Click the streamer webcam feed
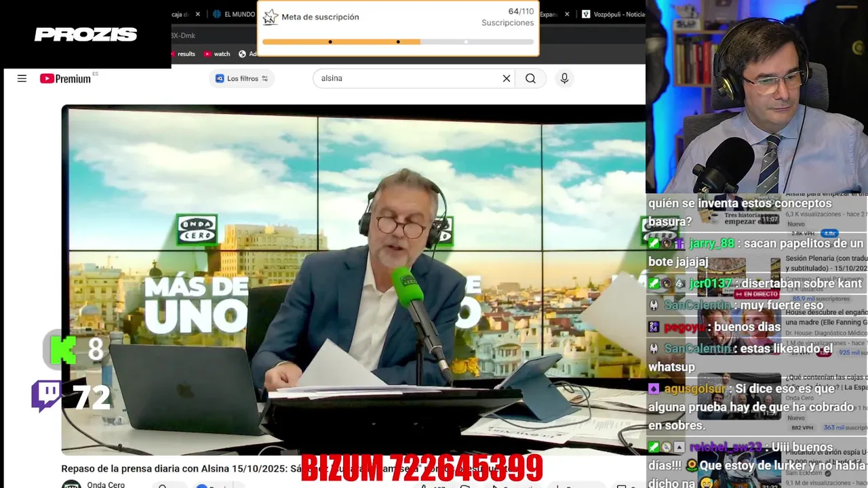Viewport: 868px width, 488px height. tap(757, 96)
